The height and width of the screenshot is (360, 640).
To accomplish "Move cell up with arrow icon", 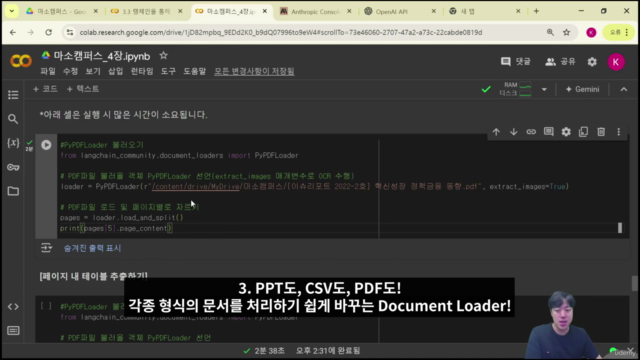I will (x=496, y=132).
